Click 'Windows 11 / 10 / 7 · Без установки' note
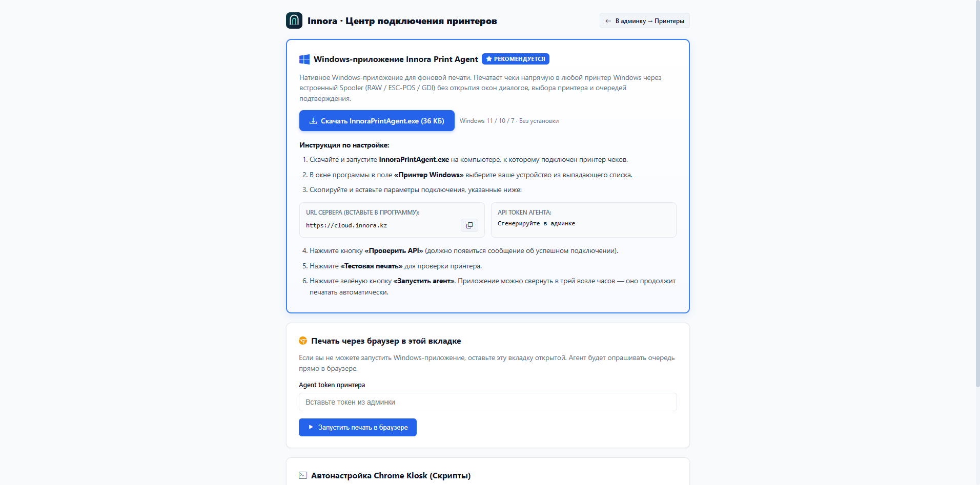 click(509, 121)
